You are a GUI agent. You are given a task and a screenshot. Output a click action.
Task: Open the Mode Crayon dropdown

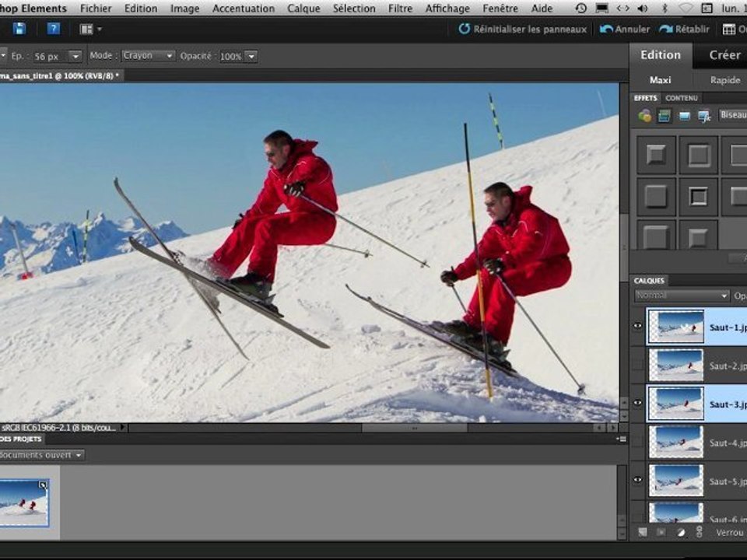[x=148, y=56]
